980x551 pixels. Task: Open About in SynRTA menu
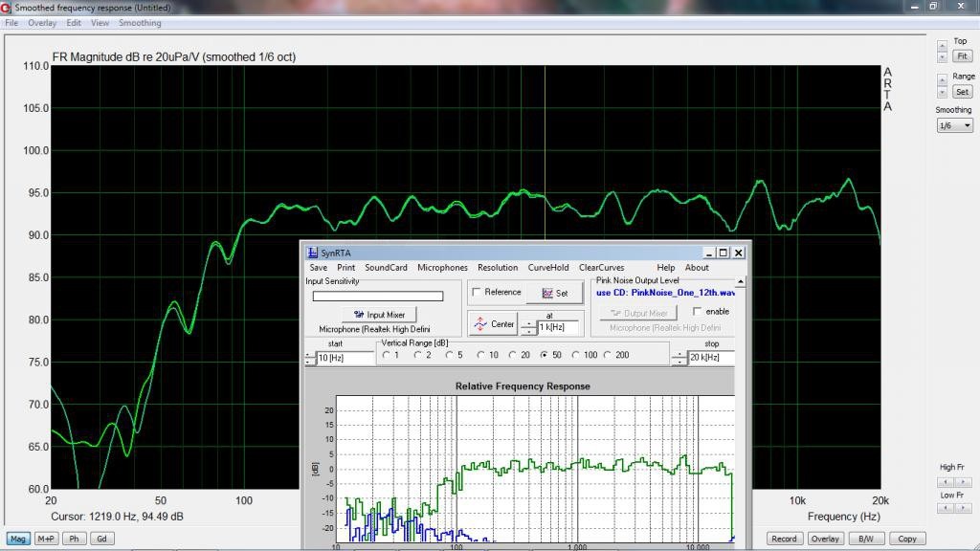pyautogui.click(x=697, y=268)
